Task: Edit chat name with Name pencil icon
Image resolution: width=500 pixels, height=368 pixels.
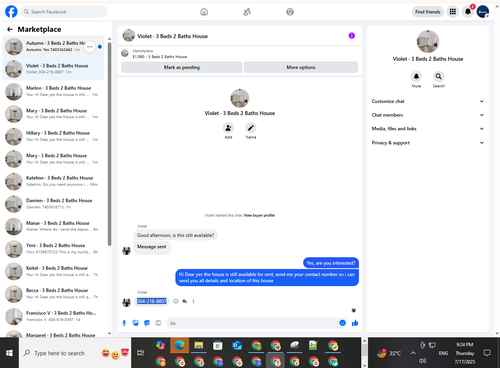Action: click(251, 128)
